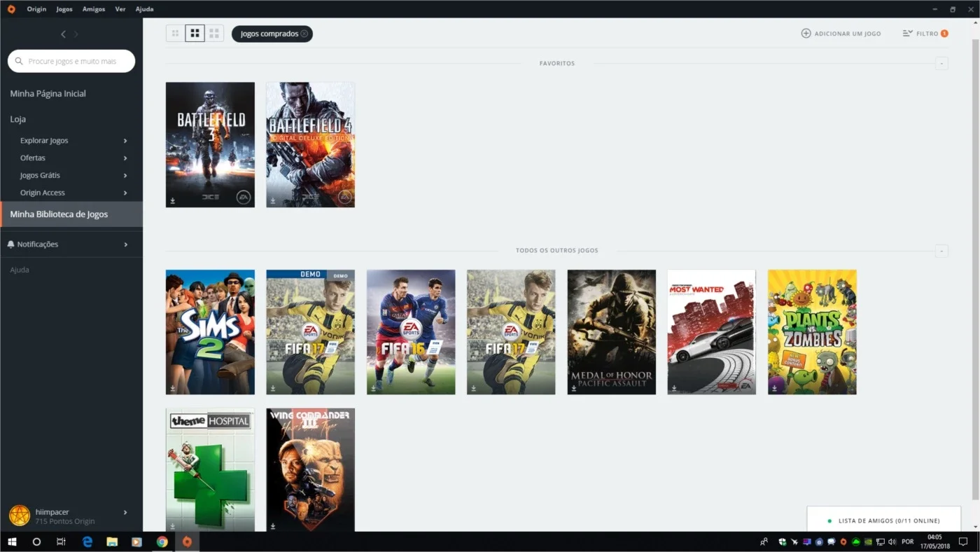This screenshot has height=552, width=980.
Task: Expand the Ofertas submenu arrow
Action: coord(125,158)
